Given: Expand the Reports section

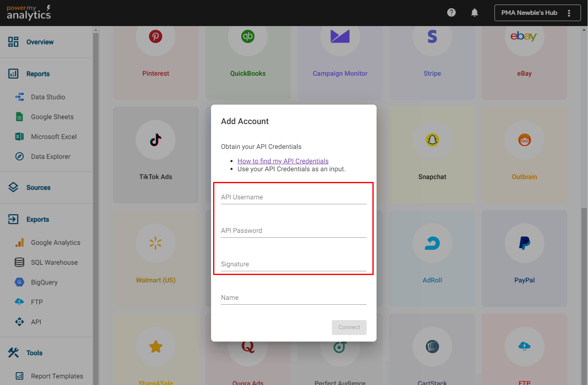Looking at the screenshot, I should (x=38, y=74).
